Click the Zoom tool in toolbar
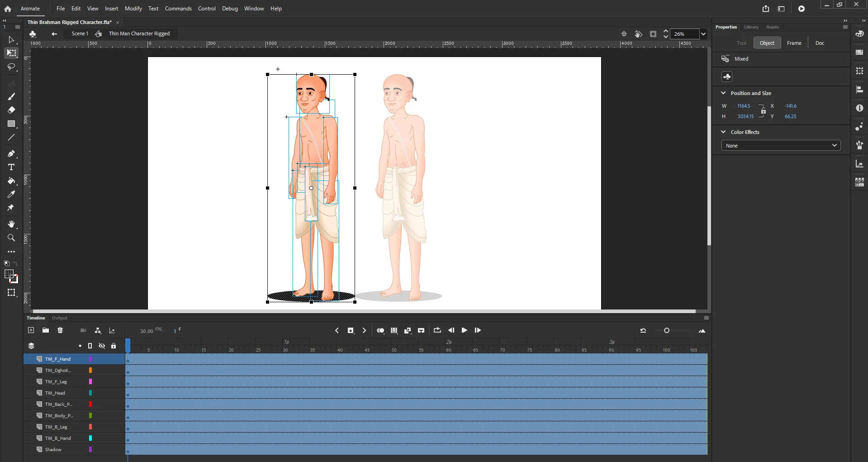The image size is (868, 462). 11,238
